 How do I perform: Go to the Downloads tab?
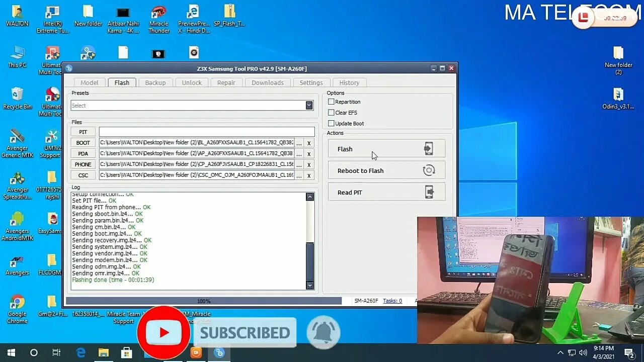click(x=267, y=82)
